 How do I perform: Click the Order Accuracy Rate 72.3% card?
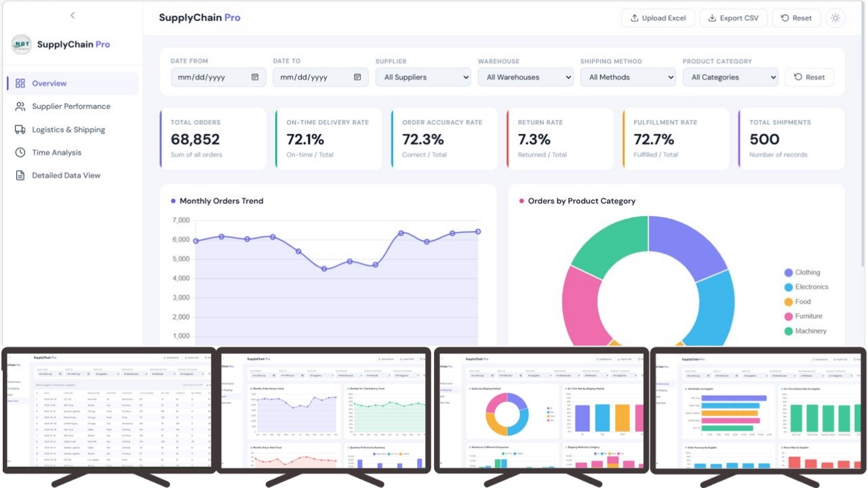pyautogui.click(x=445, y=138)
